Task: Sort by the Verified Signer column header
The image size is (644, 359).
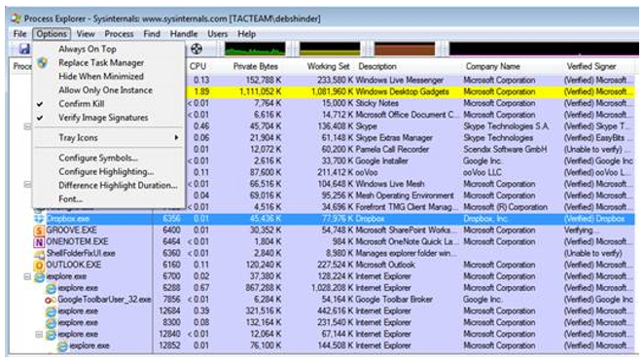Action: pyautogui.click(x=591, y=66)
